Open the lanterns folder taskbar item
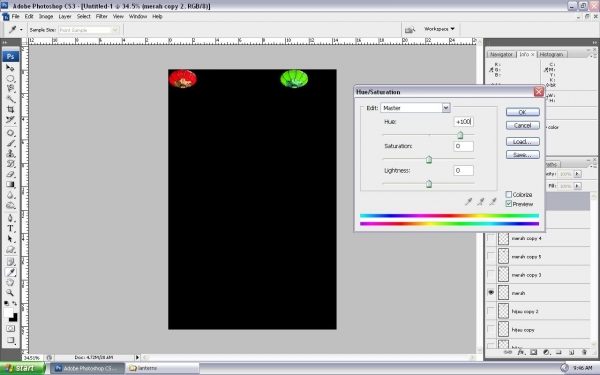Screen dimensions: 600x375 point(163,368)
